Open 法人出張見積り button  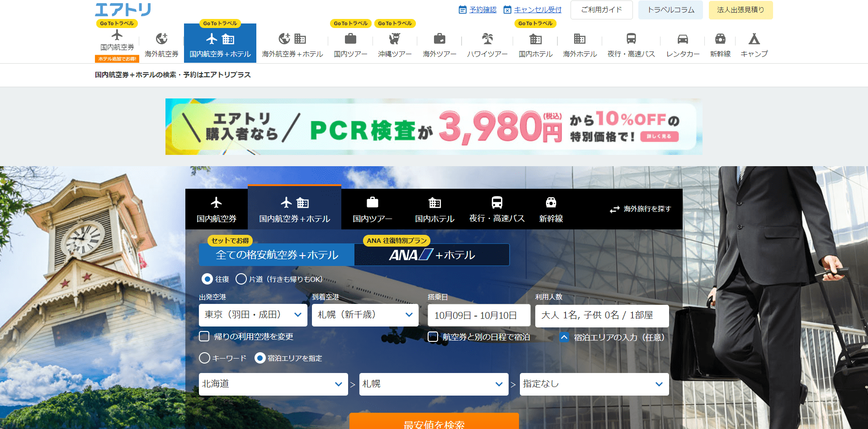point(741,10)
